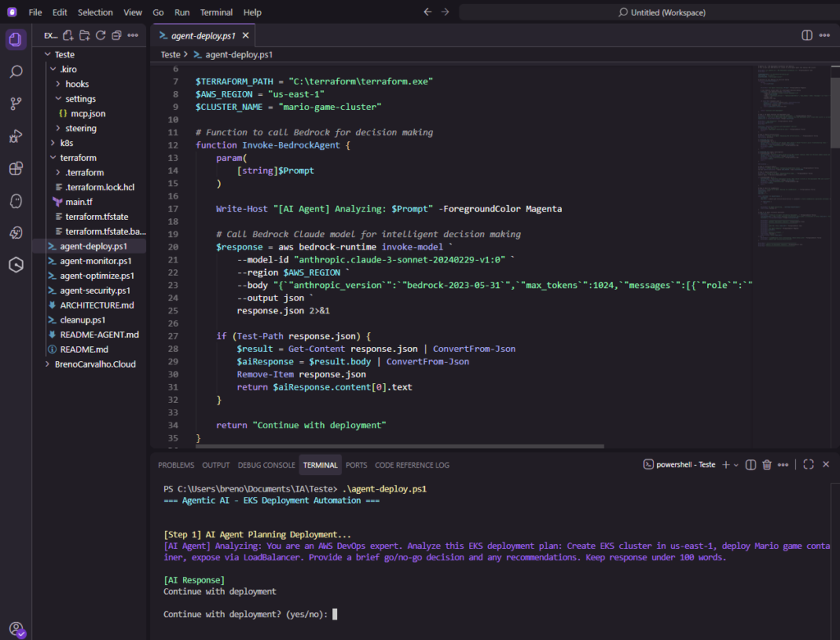
Task: Collapse all folders in Explorer
Action: tap(116, 35)
